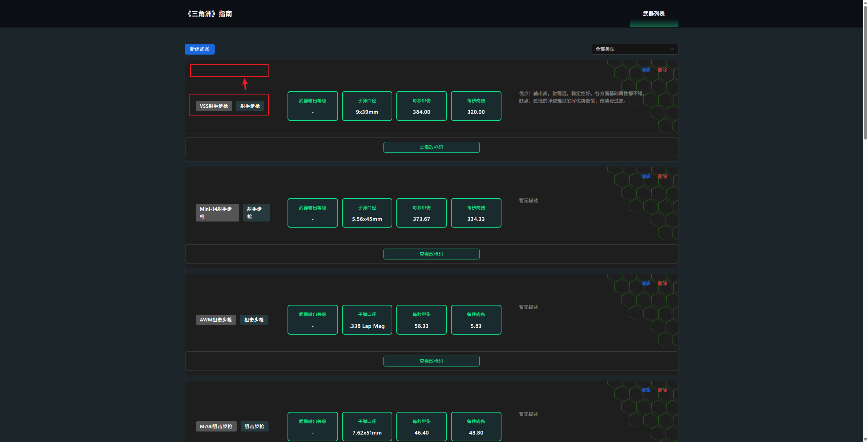The width and height of the screenshot is (868, 442).
Task: Open the 全部类型 type filter dropdown
Action: [634, 49]
